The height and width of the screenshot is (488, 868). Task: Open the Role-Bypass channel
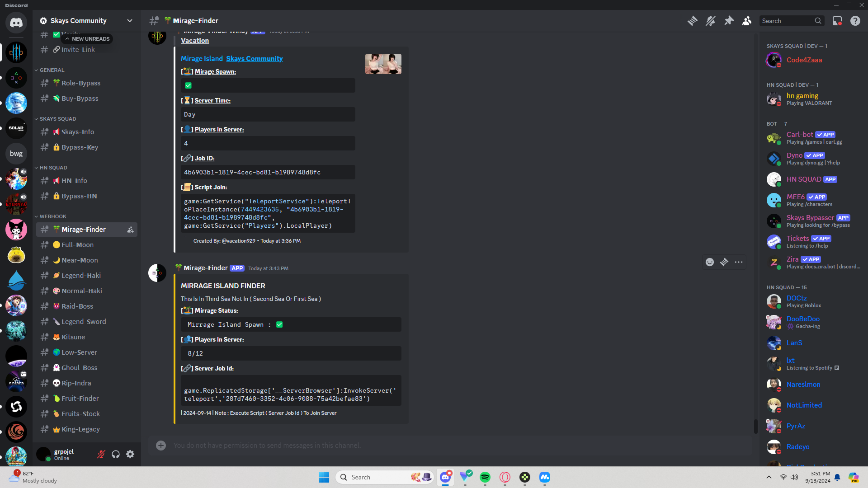point(87,83)
